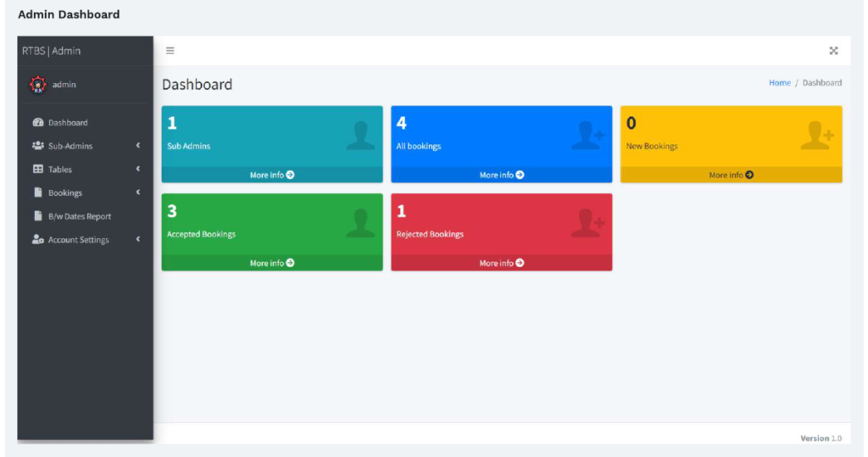Click More info text on Accepted Bookings card
Image resolution: width=868 pixels, height=457 pixels.
coord(267,263)
